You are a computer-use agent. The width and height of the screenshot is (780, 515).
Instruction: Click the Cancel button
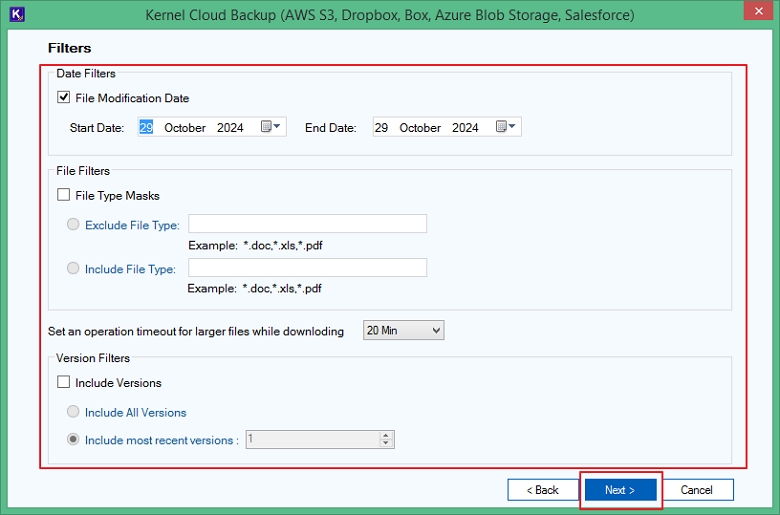696,490
